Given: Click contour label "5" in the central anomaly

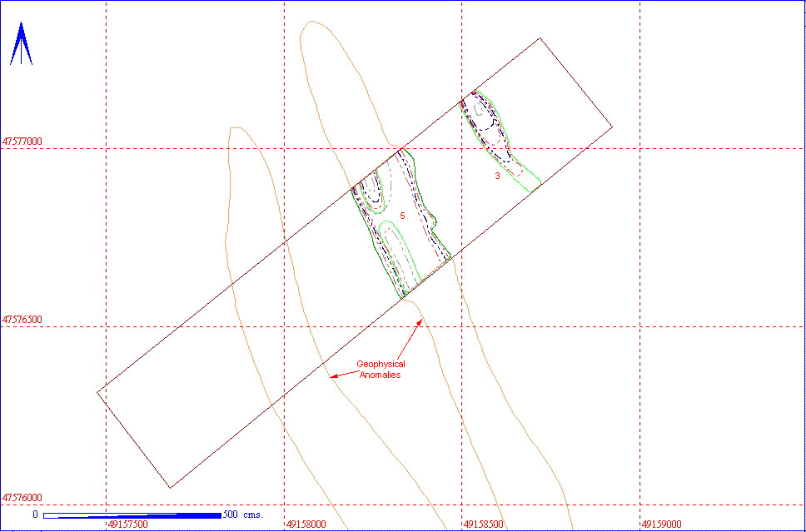Looking at the screenshot, I should pyautogui.click(x=402, y=216).
